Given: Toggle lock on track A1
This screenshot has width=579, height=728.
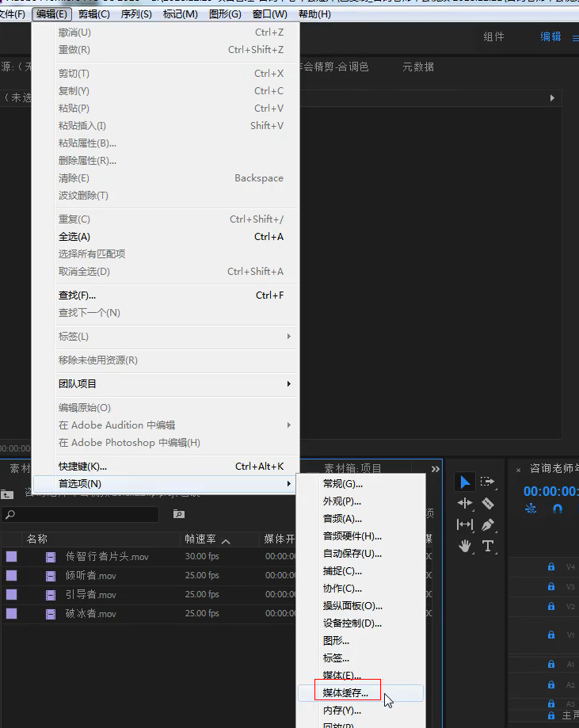Looking at the screenshot, I should 551,665.
